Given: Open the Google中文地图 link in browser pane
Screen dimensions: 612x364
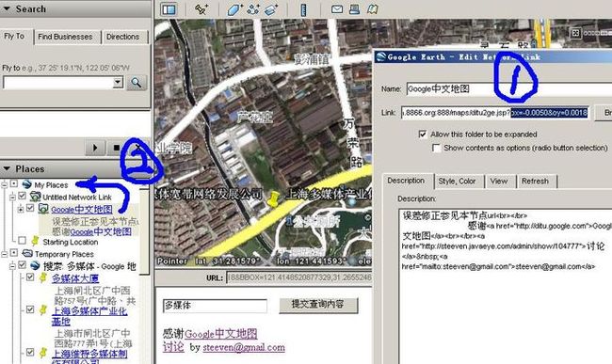Looking at the screenshot, I should pyautogui.click(x=220, y=334).
